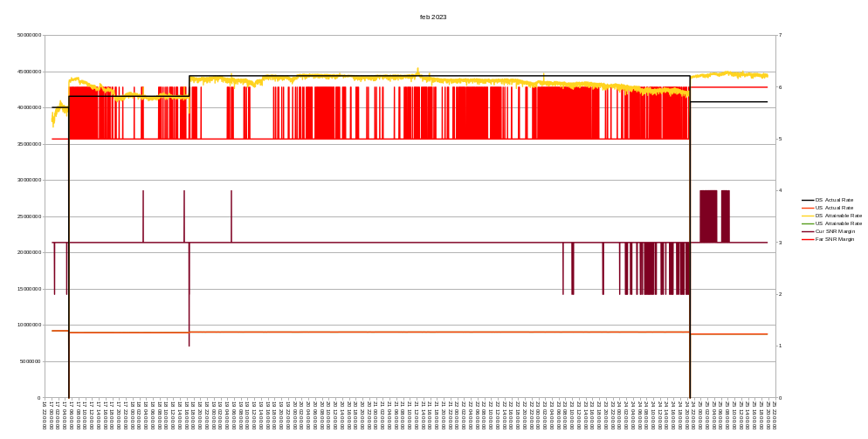868x439 pixels.
Task: Select the DS Actual Rate legend label
Action: [x=834, y=200]
